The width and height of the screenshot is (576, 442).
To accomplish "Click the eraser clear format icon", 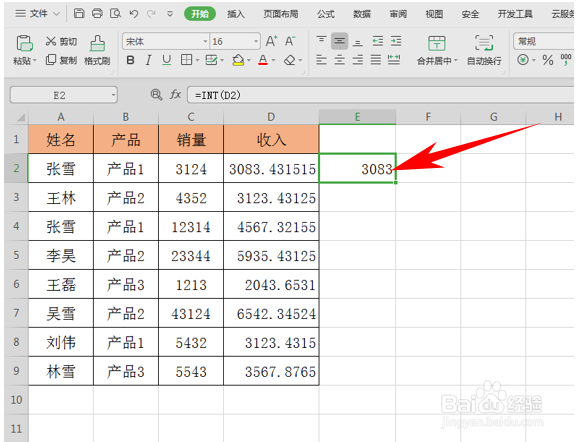I will pos(289,60).
